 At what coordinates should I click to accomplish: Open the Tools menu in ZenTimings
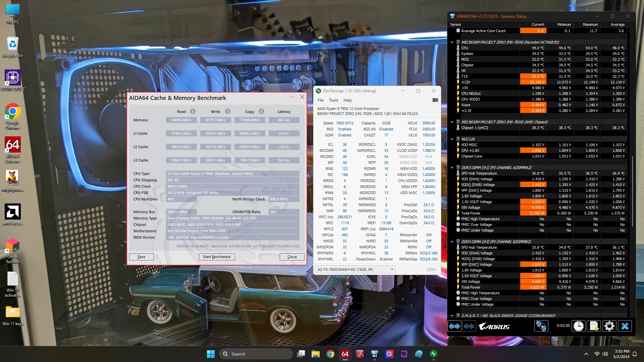[x=333, y=100]
